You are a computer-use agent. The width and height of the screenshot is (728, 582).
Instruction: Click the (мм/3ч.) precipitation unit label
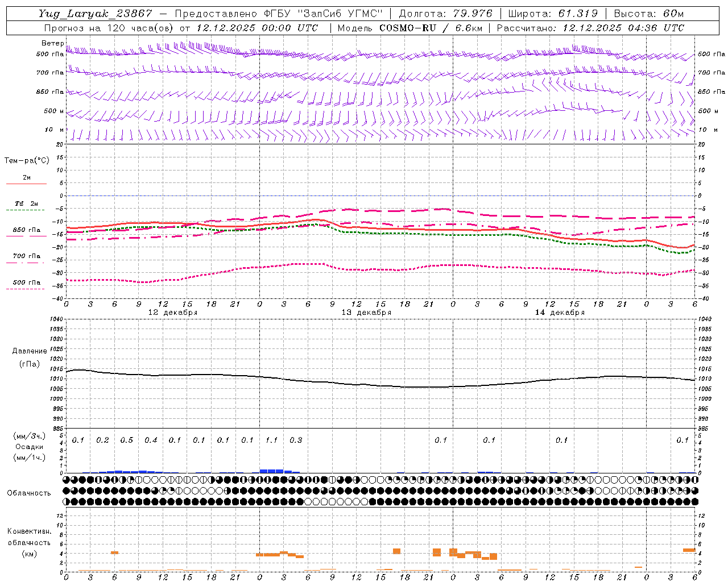point(30,436)
